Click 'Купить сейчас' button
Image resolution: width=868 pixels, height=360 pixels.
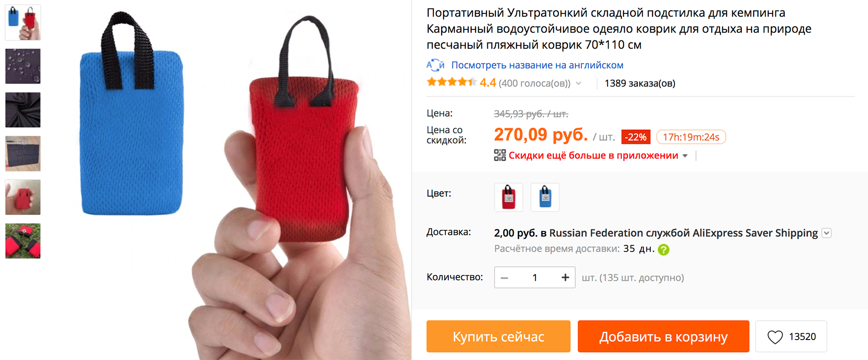tap(498, 337)
